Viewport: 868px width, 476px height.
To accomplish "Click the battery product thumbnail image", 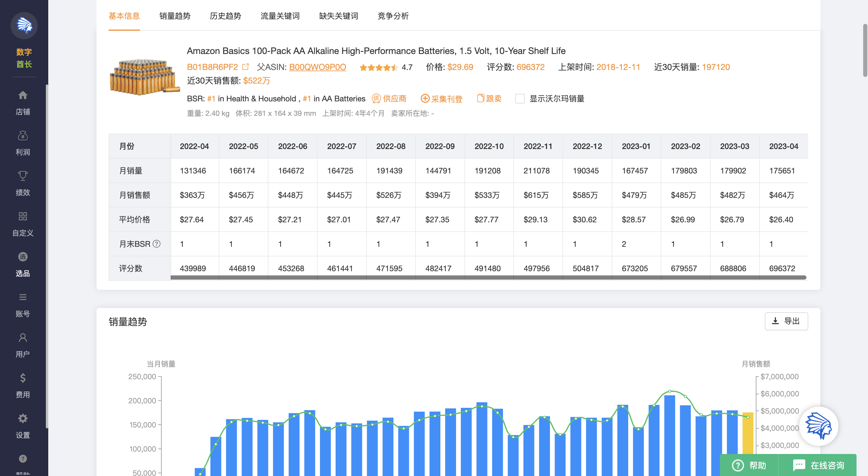I will pos(144,77).
